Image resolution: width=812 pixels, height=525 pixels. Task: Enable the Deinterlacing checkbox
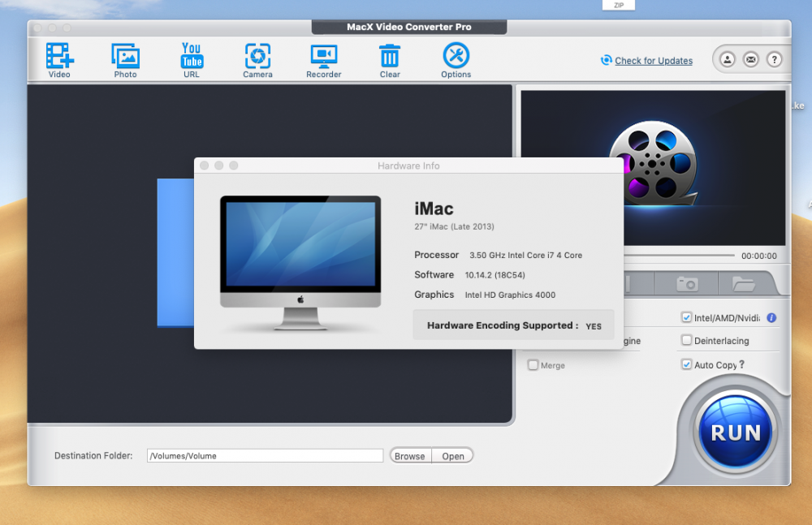coord(687,340)
